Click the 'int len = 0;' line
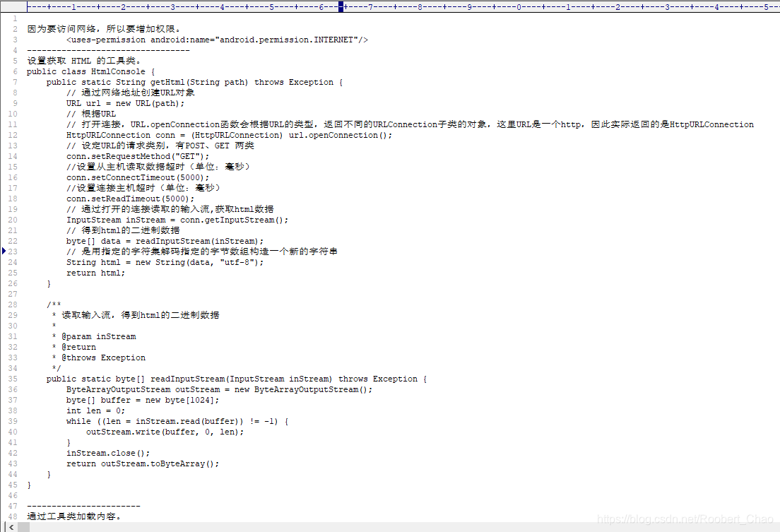780x532 pixels. [x=95, y=410]
